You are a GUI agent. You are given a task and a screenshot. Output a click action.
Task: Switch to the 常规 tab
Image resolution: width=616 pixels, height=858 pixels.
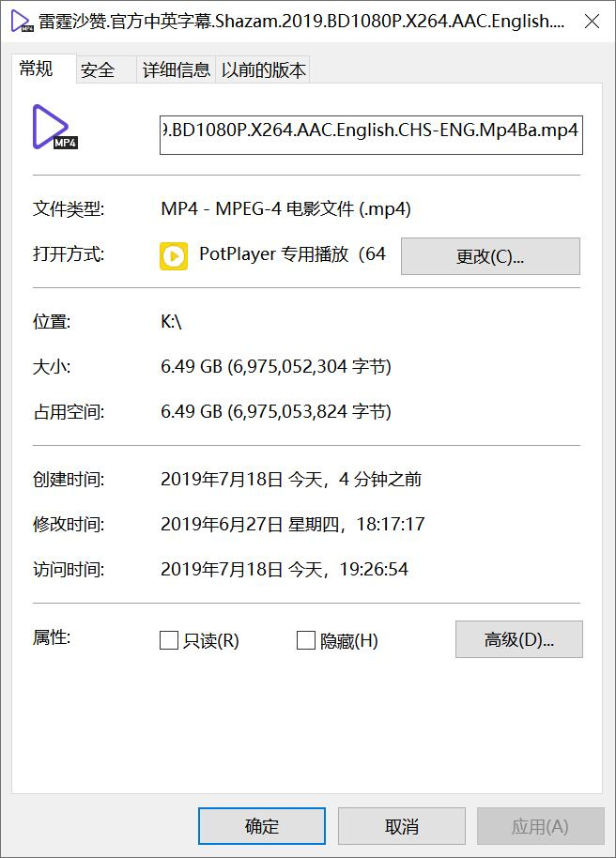38,69
